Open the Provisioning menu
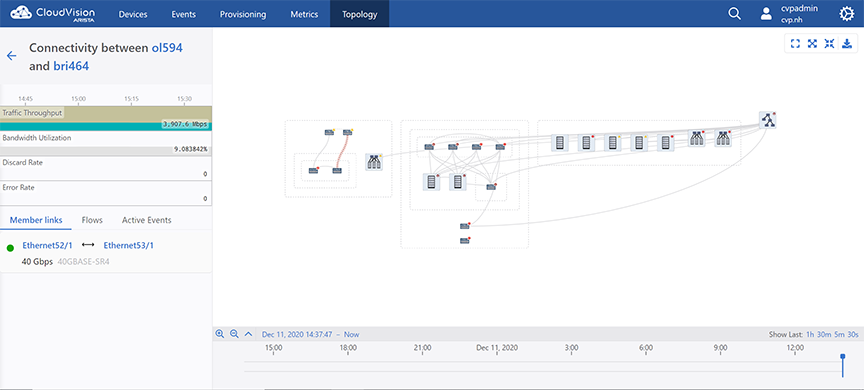The image size is (864, 390). 243,14
